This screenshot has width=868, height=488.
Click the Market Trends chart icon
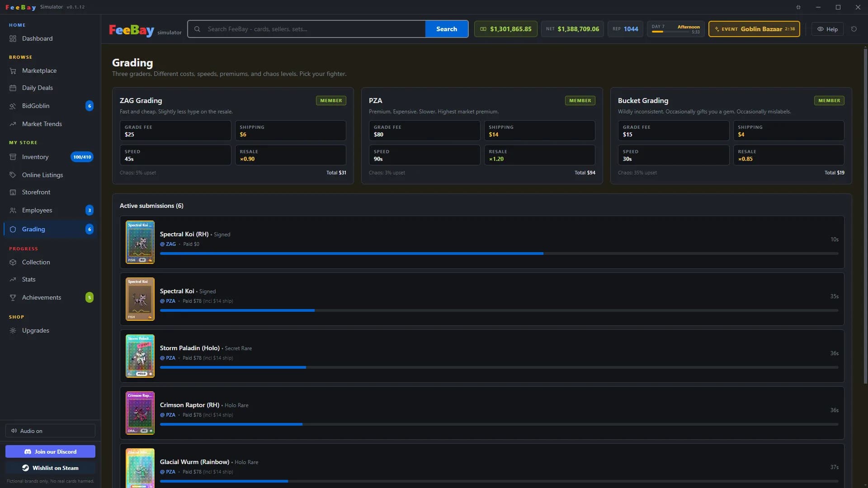point(13,124)
